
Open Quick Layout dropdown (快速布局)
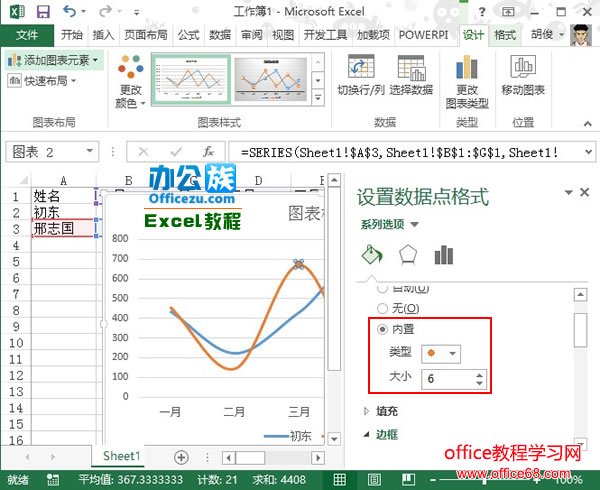[42, 81]
